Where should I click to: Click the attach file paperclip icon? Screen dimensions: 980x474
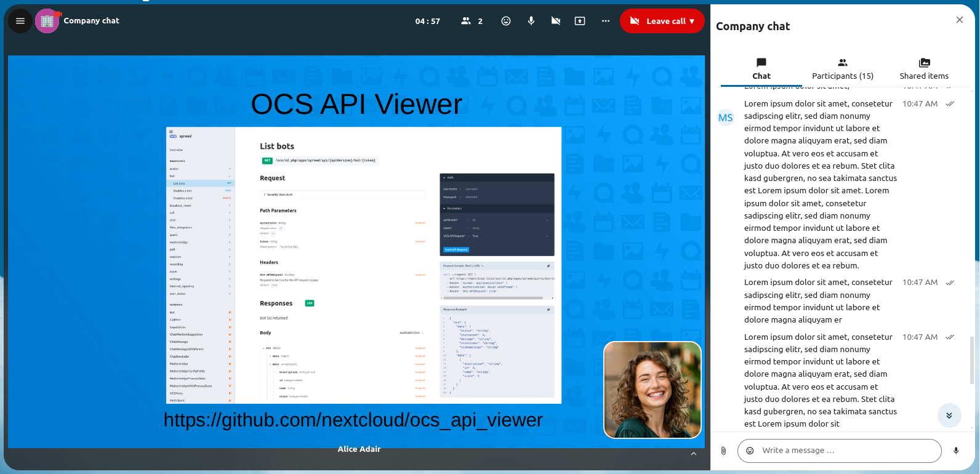point(724,451)
